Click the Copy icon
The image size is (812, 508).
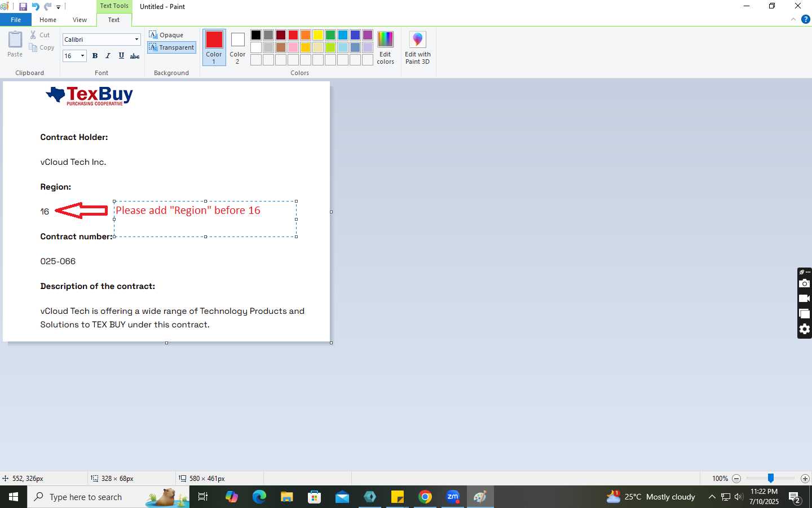(33, 47)
